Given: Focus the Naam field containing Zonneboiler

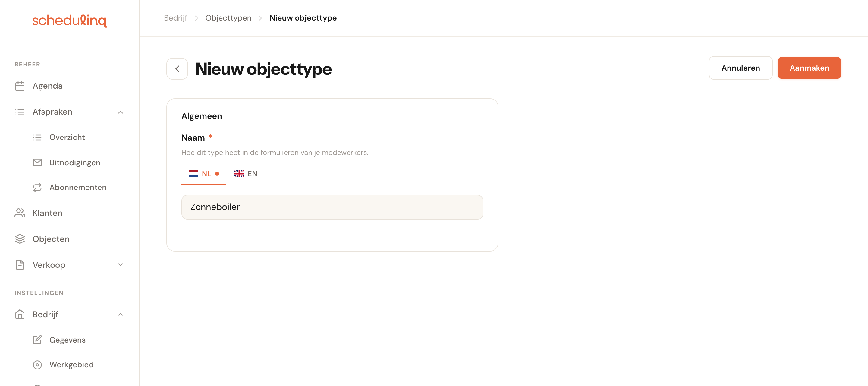Looking at the screenshot, I should [x=332, y=207].
